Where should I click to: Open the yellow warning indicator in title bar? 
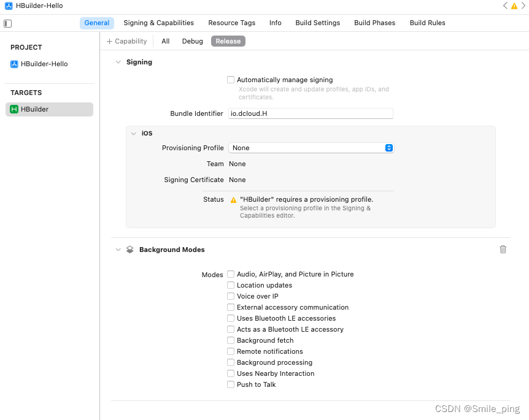click(514, 6)
